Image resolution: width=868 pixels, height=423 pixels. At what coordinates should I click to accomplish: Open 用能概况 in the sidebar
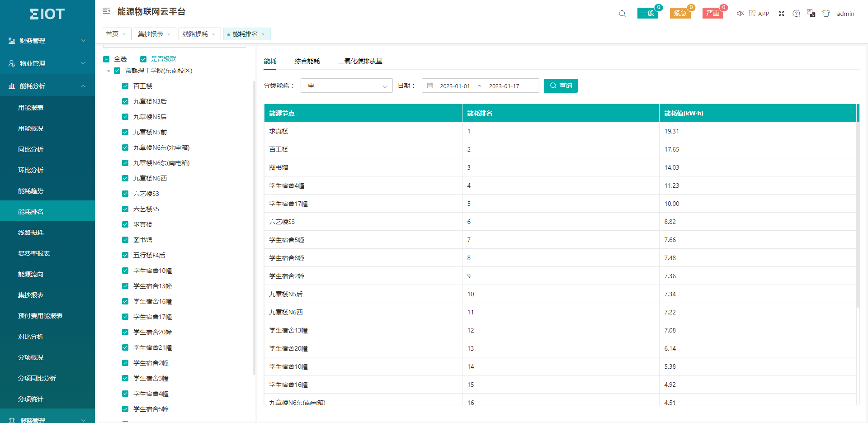47,128
